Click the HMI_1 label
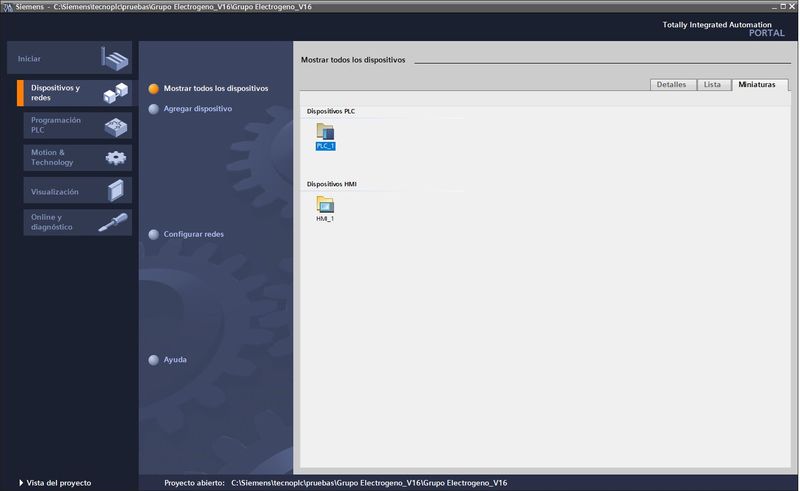Image resolution: width=800 pixels, height=491 pixels. tap(325, 218)
